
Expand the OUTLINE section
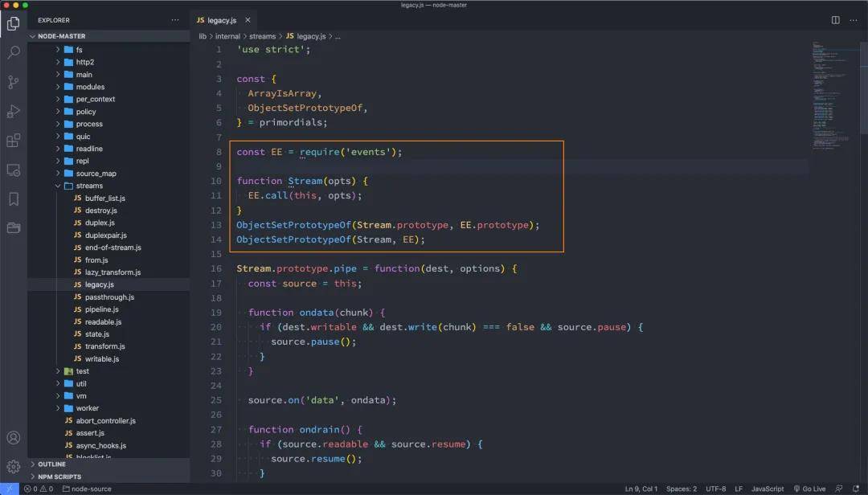pos(108,464)
